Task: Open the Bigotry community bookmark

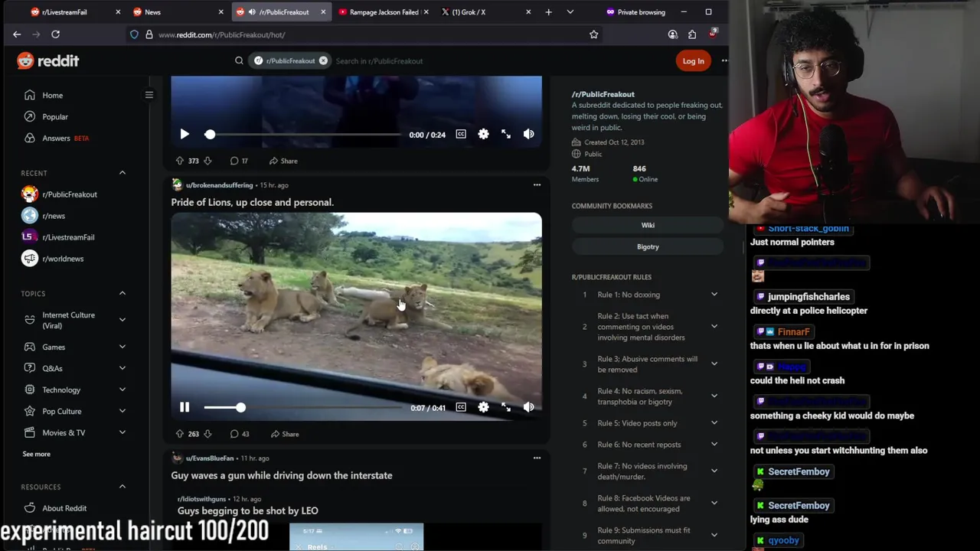Action: point(648,246)
